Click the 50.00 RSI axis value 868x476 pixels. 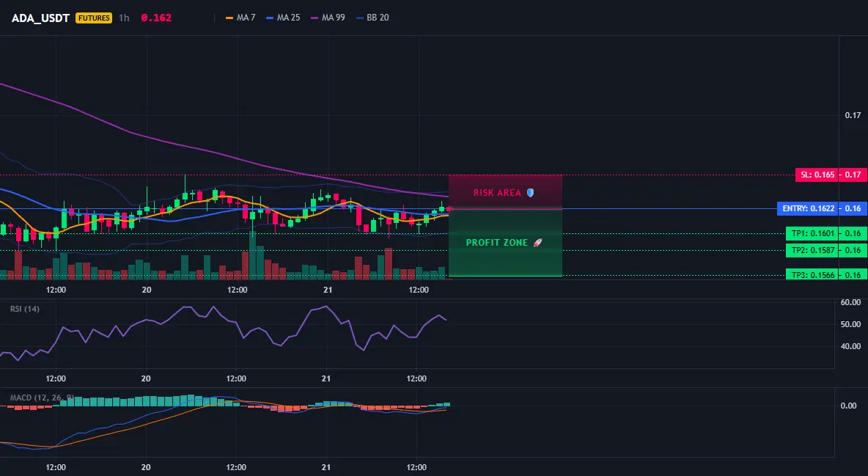coord(851,324)
